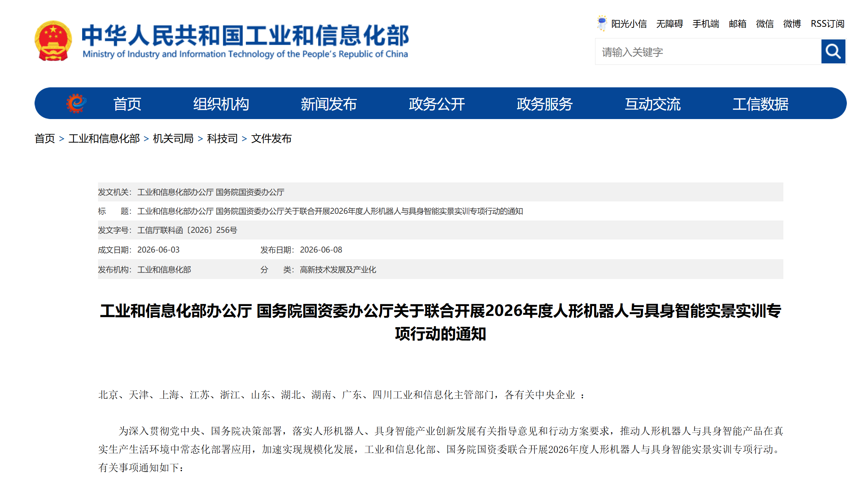Open 手机端 mobile version link

[706, 24]
